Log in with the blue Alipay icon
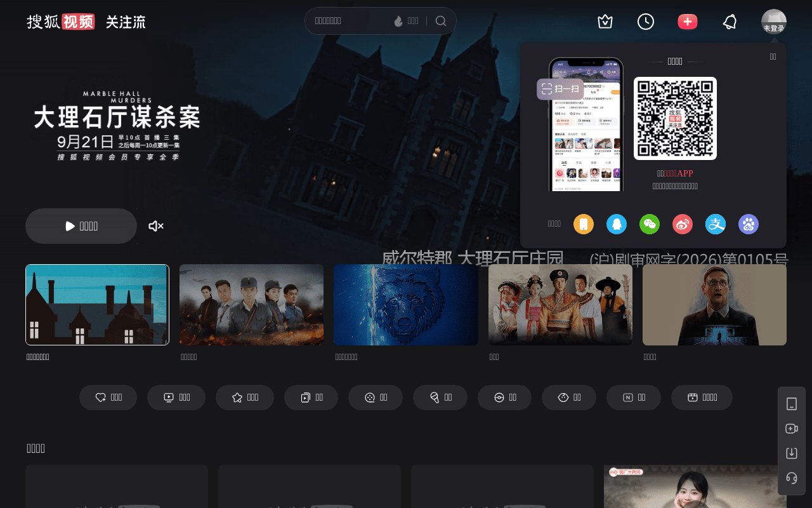Viewport: 812px width, 508px height. pos(716,224)
